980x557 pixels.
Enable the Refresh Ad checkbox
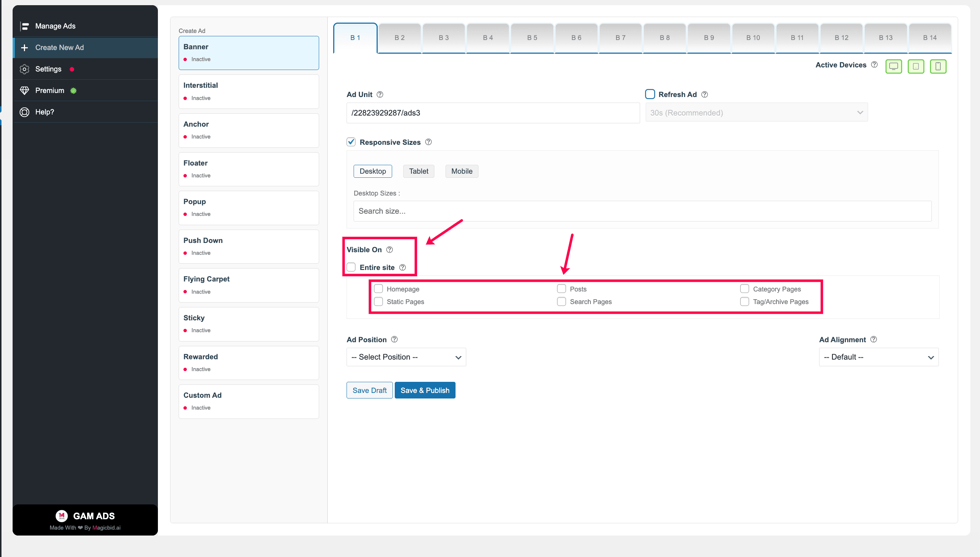pyautogui.click(x=650, y=94)
